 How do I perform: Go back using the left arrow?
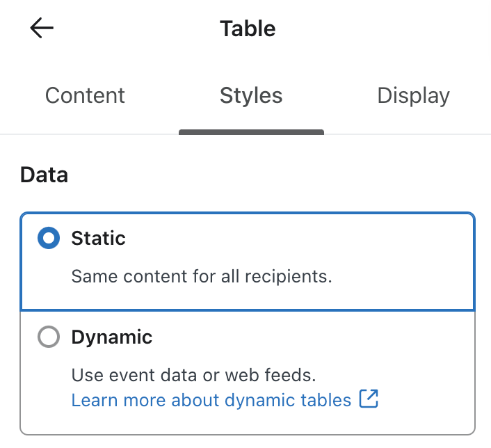point(42,29)
